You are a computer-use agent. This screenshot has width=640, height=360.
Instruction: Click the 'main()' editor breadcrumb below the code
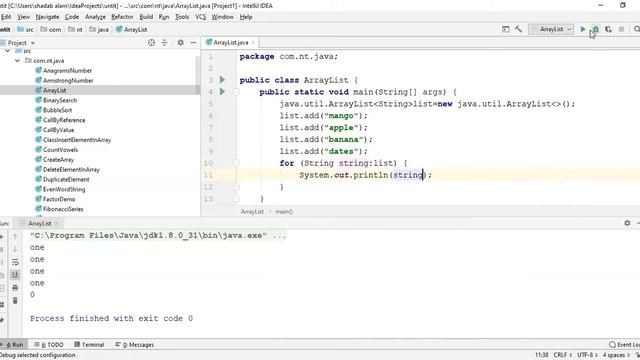(284, 211)
